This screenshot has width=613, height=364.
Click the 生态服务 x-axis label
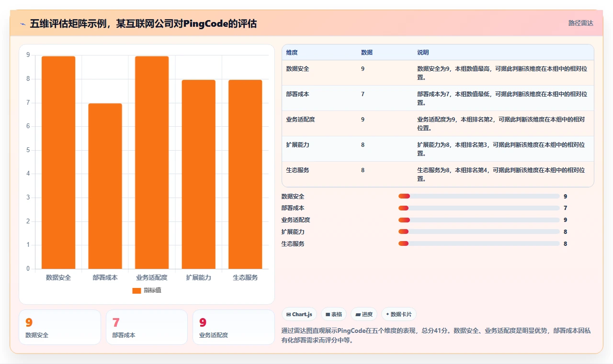[245, 277]
